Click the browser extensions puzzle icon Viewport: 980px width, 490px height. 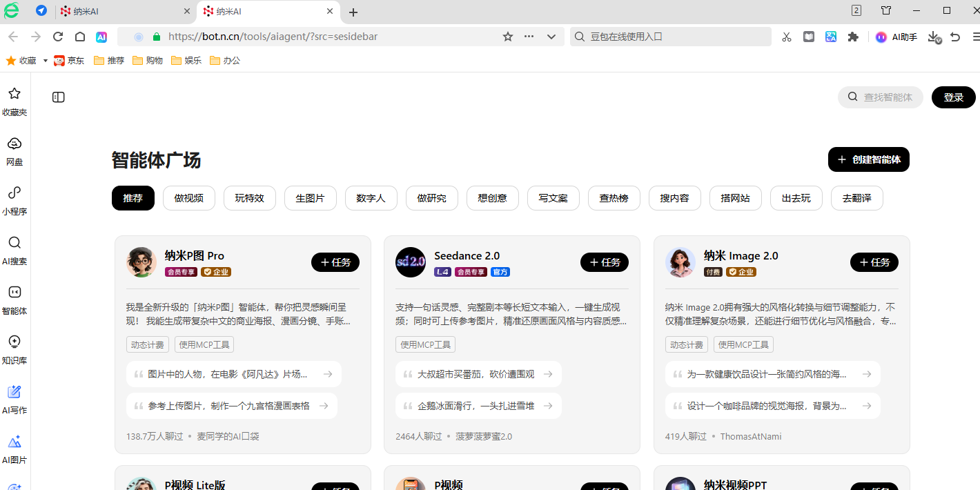click(853, 37)
